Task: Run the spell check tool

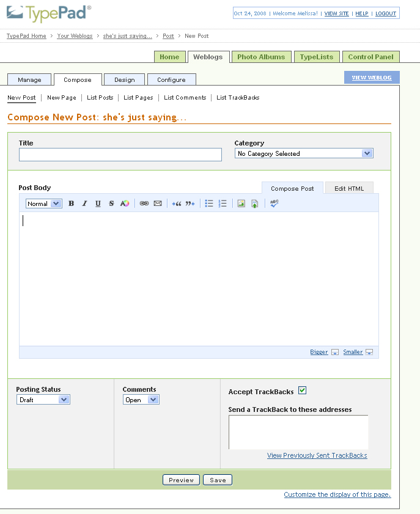Action: coord(274,204)
